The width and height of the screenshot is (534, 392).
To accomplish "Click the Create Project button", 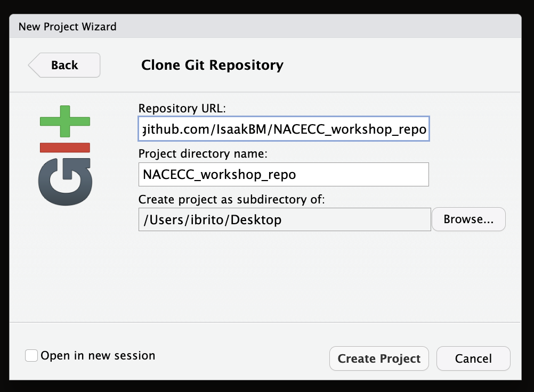I will (x=379, y=358).
